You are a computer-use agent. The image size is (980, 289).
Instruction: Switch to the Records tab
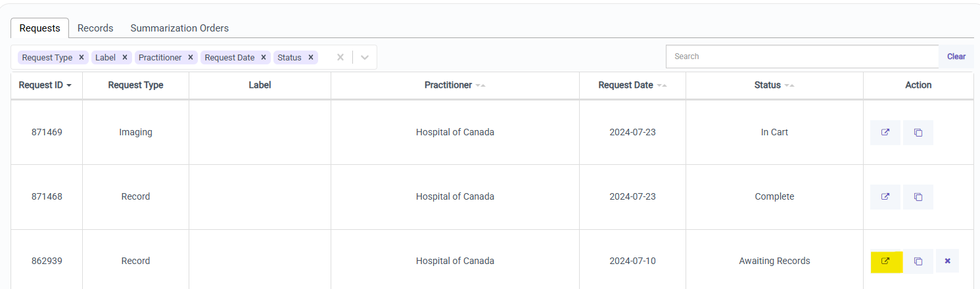[x=95, y=28]
